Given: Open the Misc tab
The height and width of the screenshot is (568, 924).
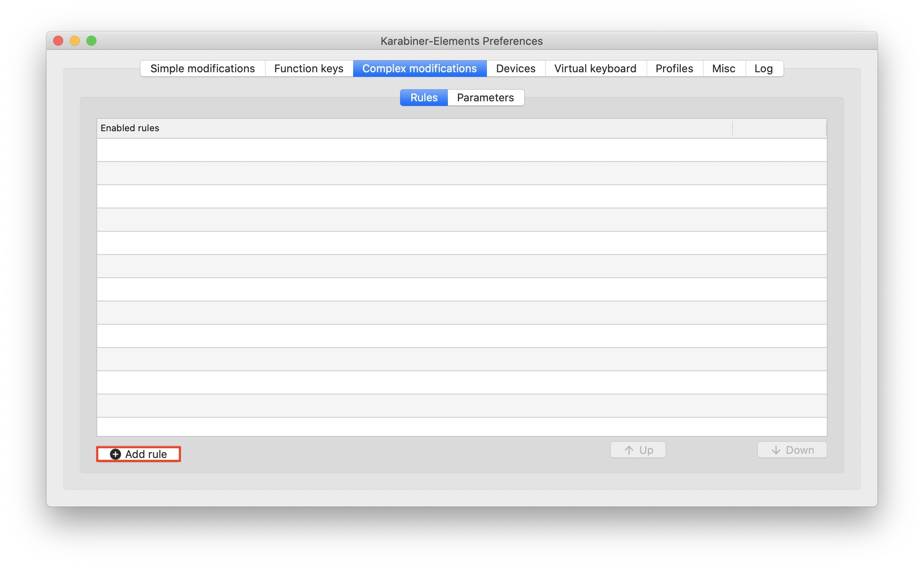Looking at the screenshot, I should 723,69.
